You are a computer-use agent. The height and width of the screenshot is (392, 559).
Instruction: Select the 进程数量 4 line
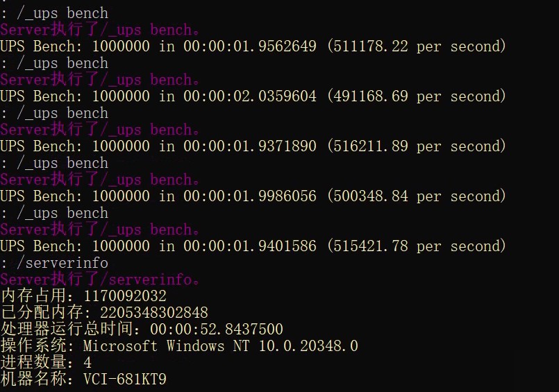tap(46, 362)
